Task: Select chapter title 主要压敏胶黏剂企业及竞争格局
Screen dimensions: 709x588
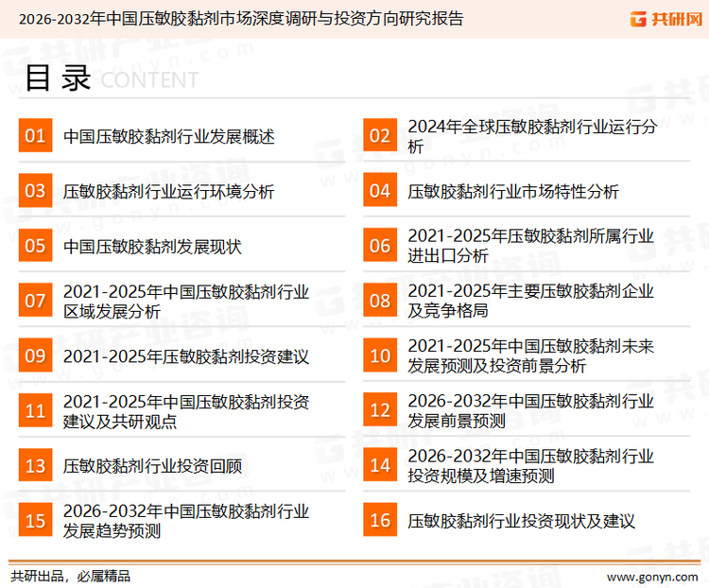Action: 531,301
